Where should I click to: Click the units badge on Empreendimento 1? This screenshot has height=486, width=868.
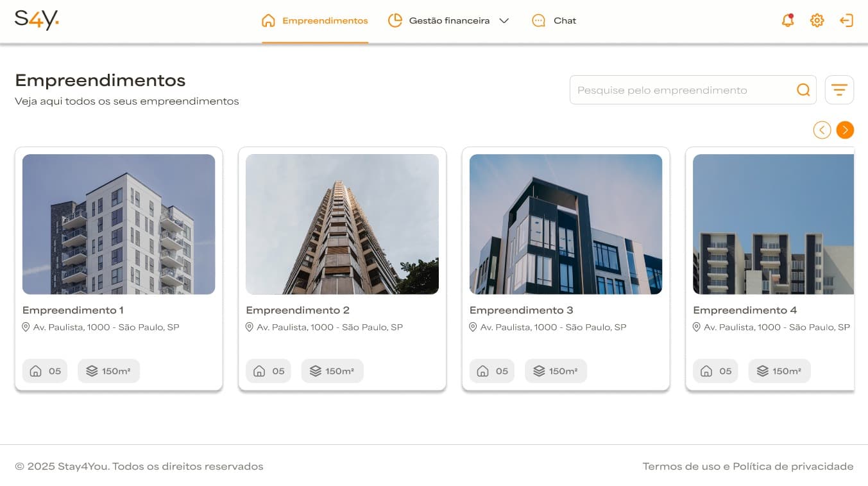tap(45, 371)
